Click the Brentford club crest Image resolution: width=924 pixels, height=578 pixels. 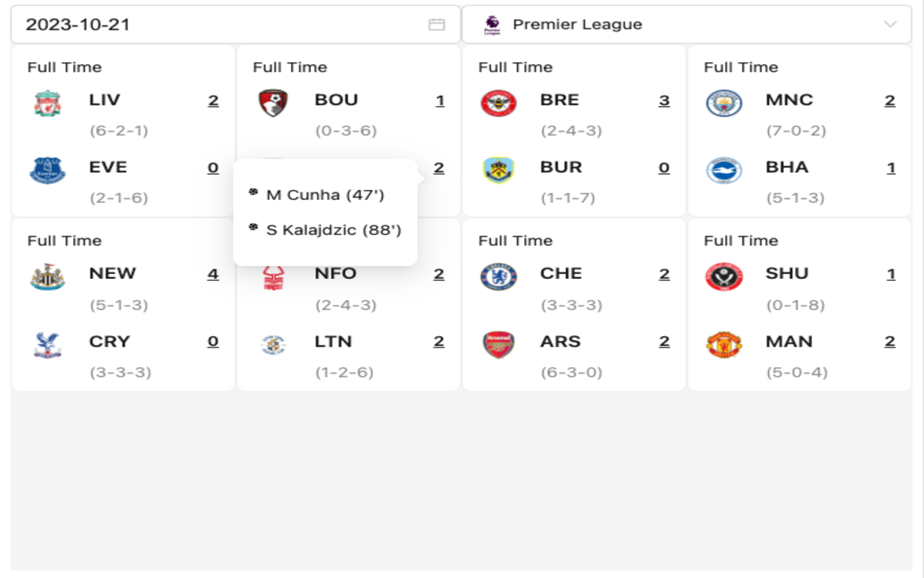[499, 101]
